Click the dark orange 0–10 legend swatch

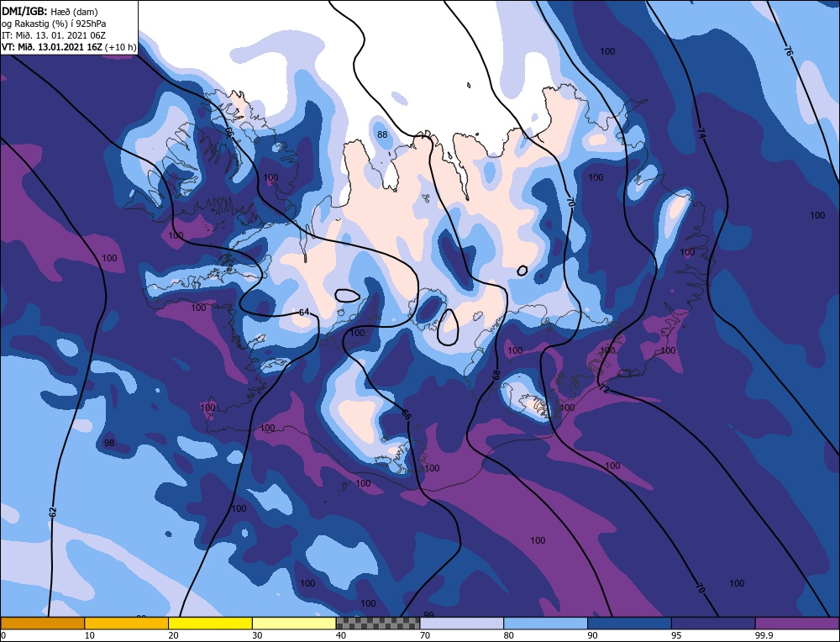[42, 623]
